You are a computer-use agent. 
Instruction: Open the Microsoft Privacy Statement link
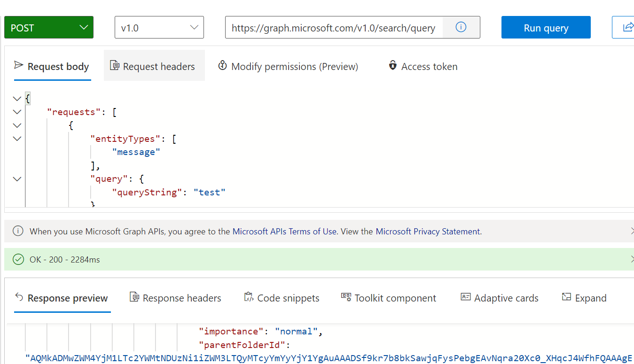428,231
